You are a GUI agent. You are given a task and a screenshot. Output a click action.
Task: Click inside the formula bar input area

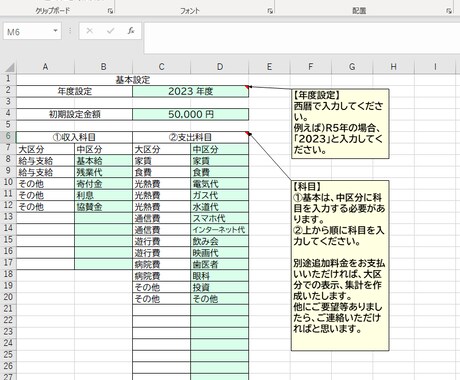click(302, 38)
